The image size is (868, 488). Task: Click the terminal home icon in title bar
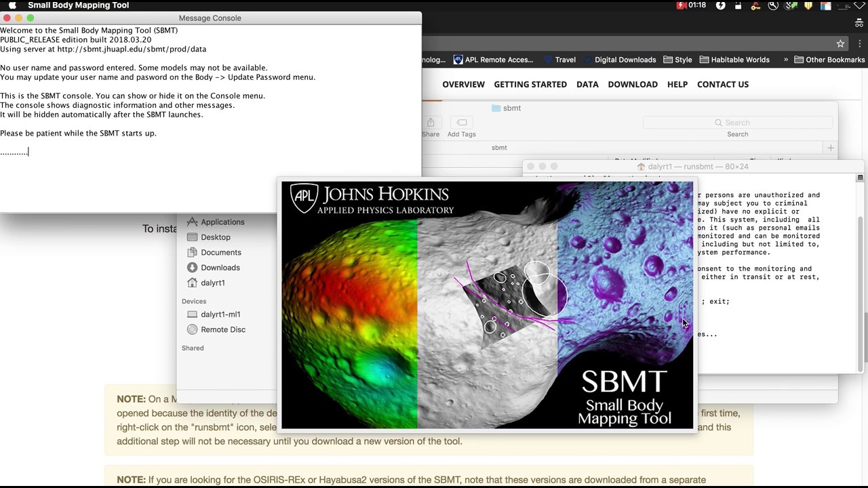pos(642,166)
